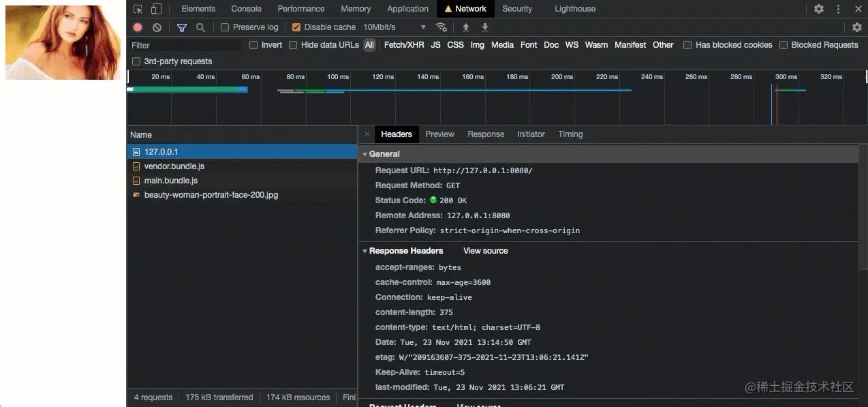Stop recording network log

point(138,27)
